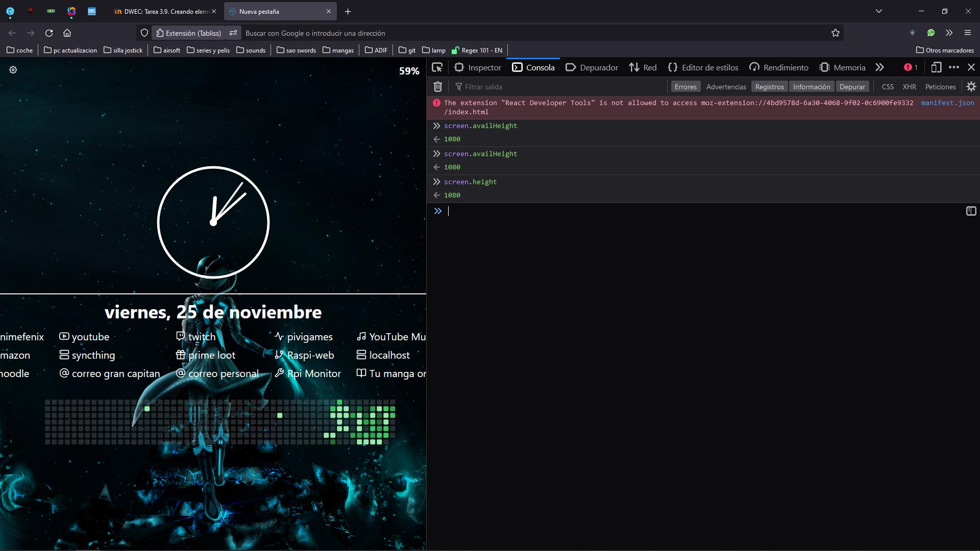Click the element picker icon in DevTools
The height and width of the screenshot is (551, 980).
point(437,67)
